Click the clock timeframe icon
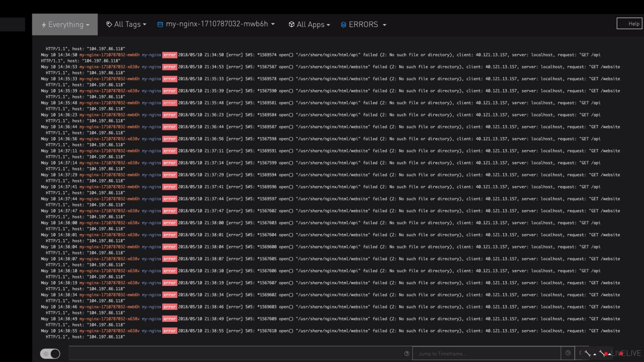 click(568, 353)
